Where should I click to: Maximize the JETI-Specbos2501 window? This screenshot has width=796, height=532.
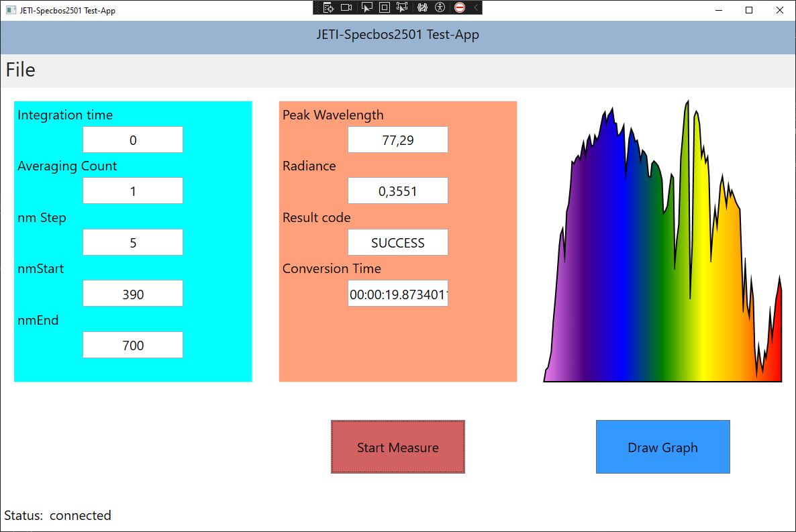[749, 10]
